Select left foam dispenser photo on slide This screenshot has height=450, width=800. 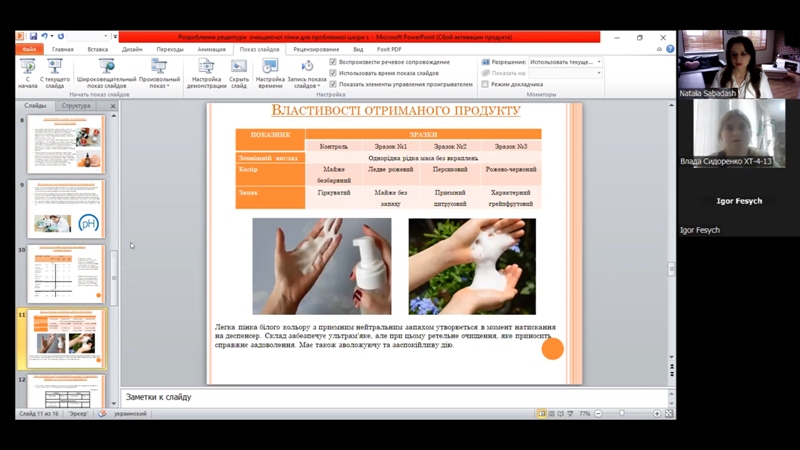coord(322,266)
